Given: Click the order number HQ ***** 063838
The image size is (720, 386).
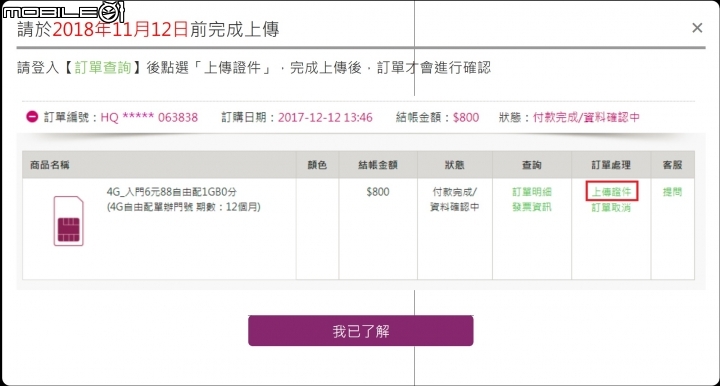Looking at the screenshot, I should (x=149, y=117).
